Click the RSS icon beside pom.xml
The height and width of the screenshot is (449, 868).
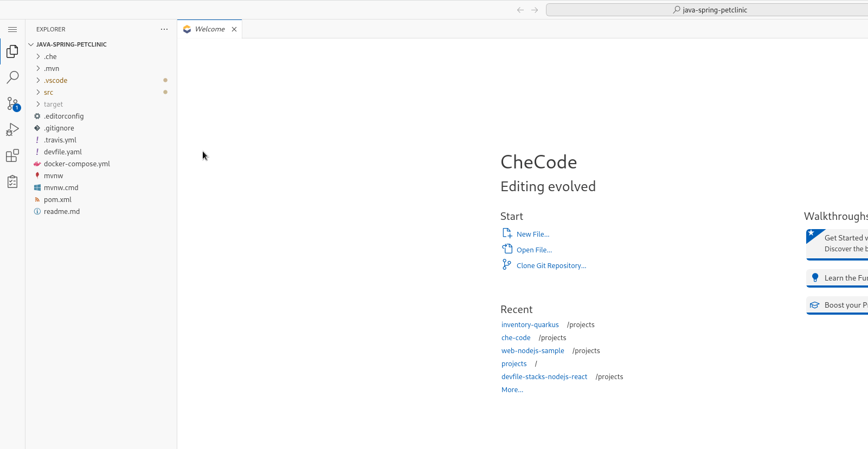pyautogui.click(x=37, y=199)
